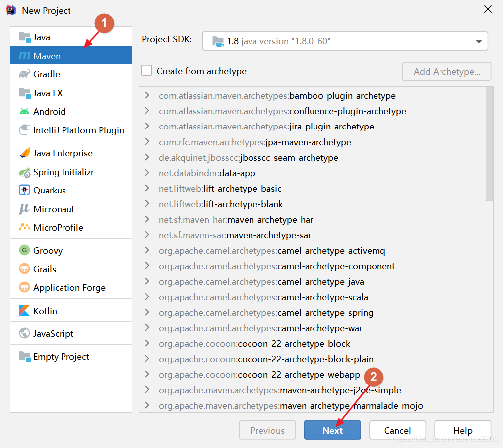Image resolution: width=503 pixels, height=448 pixels.
Task: Click Java Enterprise text label
Action: (x=63, y=153)
